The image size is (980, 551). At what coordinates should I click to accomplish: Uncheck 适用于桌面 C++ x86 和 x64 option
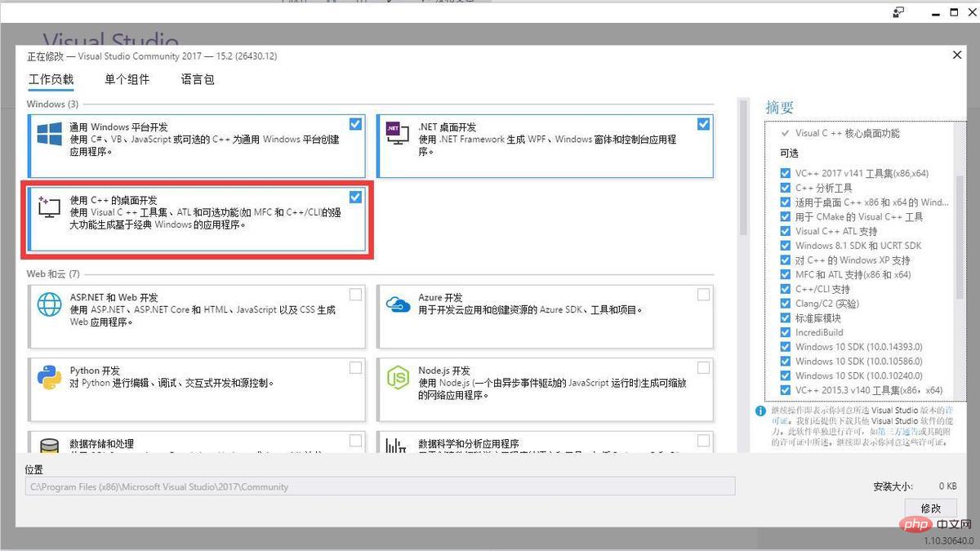click(786, 202)
